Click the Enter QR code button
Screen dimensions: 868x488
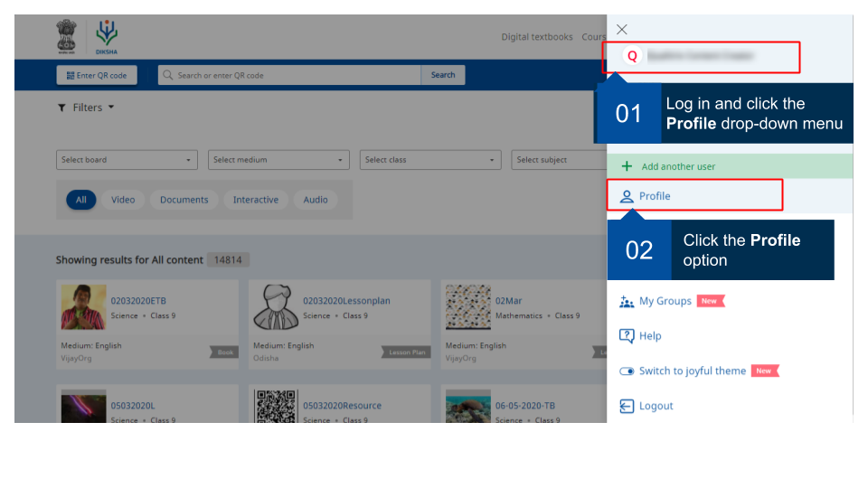pyautogui.click(x=97, y=75)
